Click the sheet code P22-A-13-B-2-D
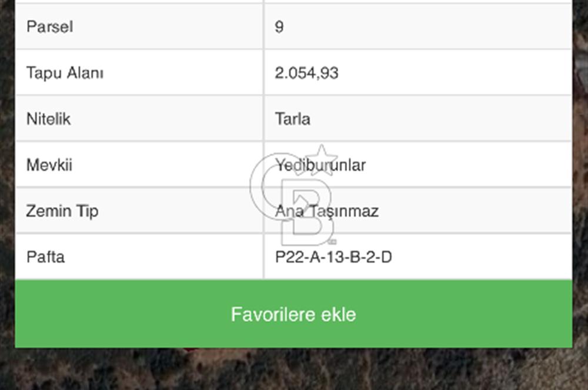Viewport: 588px width, 390px height. pyautogui.click(x=333, y=257)
